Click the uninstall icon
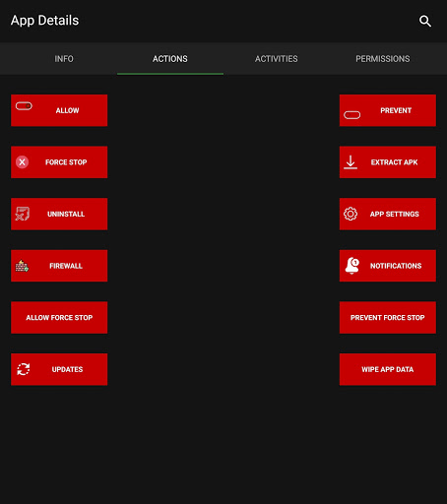The image size is (447, 504). (x=23, y=214)
